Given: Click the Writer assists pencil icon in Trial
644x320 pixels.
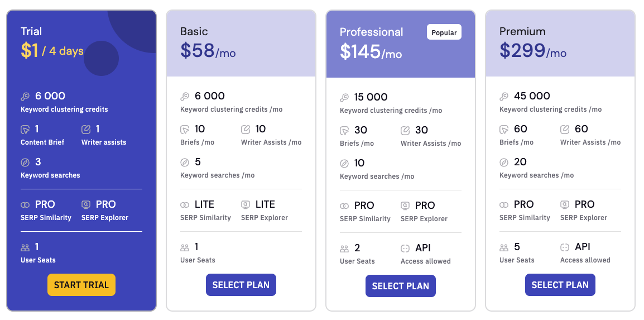Looking at the screenshot, I should tap(86, 130).
